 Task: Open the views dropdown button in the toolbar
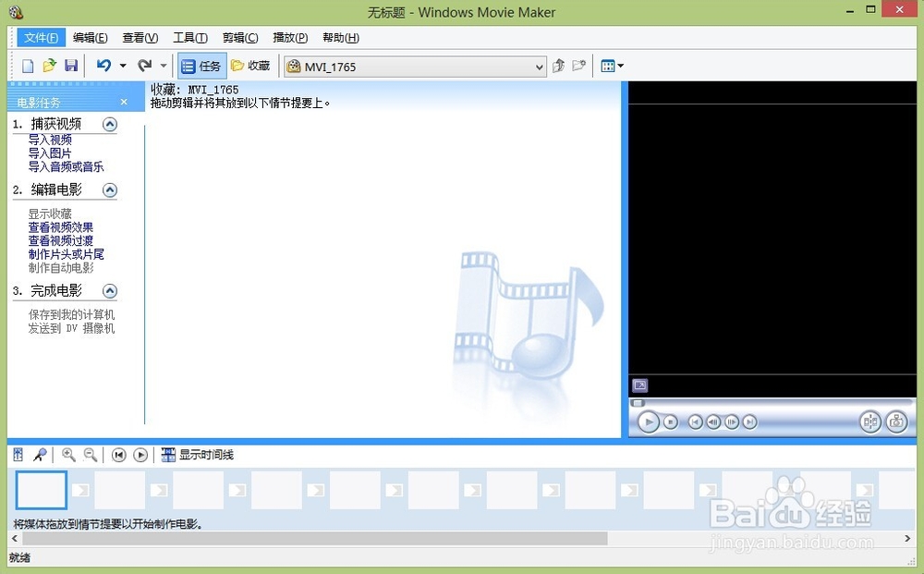pos(612,66)
